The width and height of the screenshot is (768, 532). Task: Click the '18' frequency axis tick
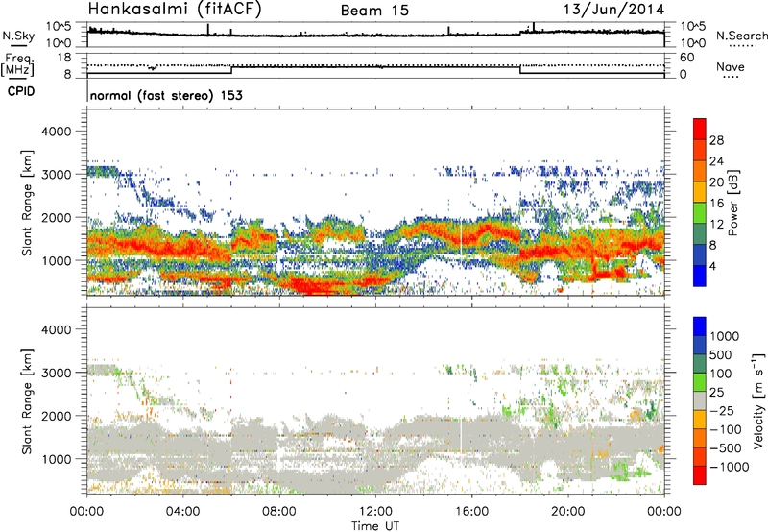pyautogui.click(x=64, y=58)
